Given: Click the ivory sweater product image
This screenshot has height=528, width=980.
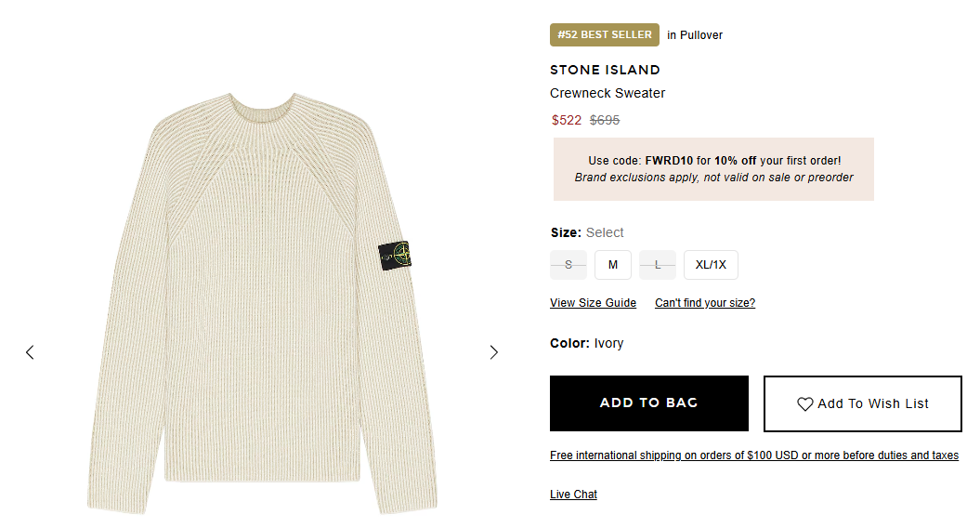Looking at the screenshot, I should click(260, 307).
